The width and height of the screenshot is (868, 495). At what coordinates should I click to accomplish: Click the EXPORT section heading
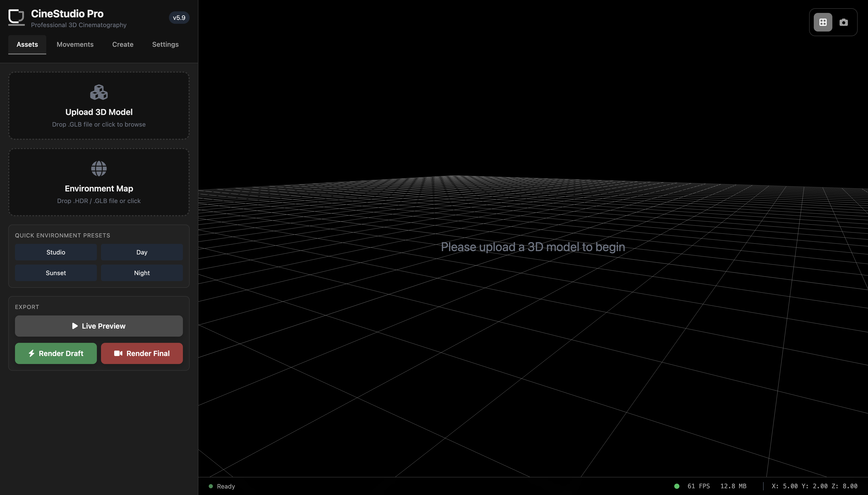27,307
